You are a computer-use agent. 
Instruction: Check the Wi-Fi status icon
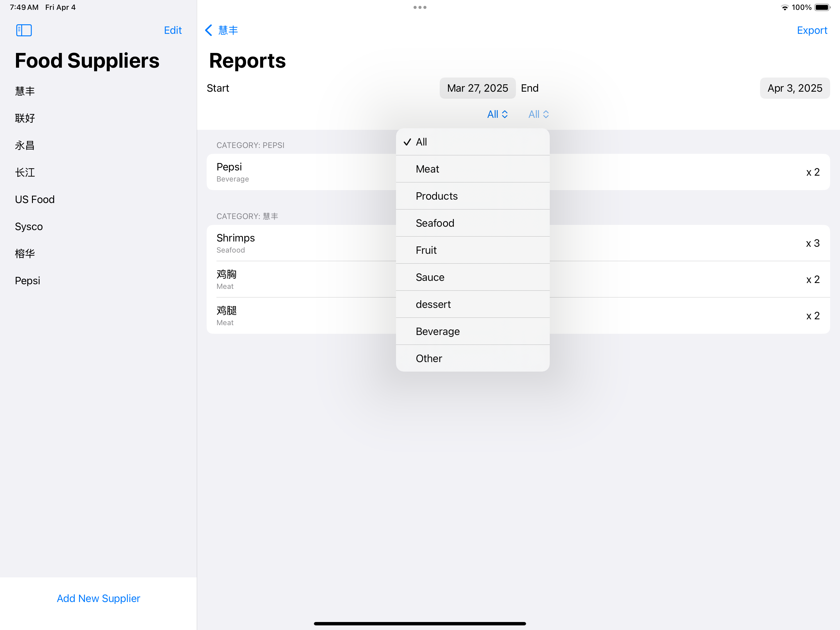[x=785, y=7]
